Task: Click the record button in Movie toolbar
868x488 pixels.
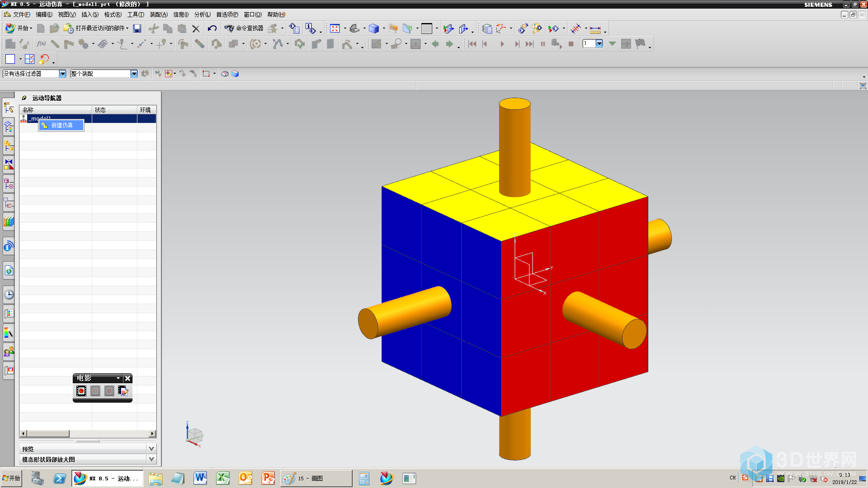Action: [81, 391]
